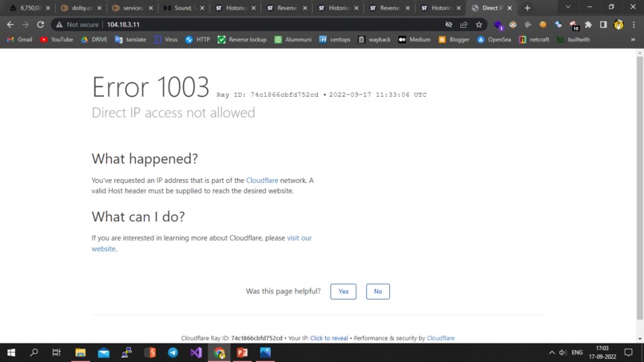Open the Photos app on the taskbar
This screenshot has width=644, height=362.
(x=265, y=352)
